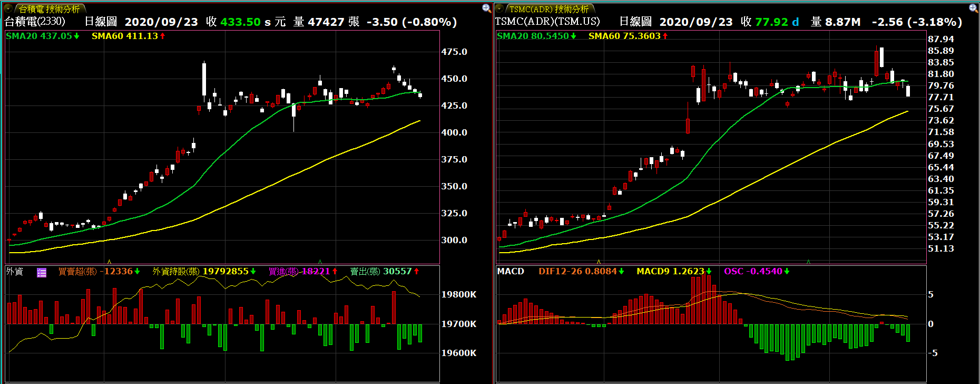Click the 19800K axis label

pyautogui.click(x=459, y=294)
